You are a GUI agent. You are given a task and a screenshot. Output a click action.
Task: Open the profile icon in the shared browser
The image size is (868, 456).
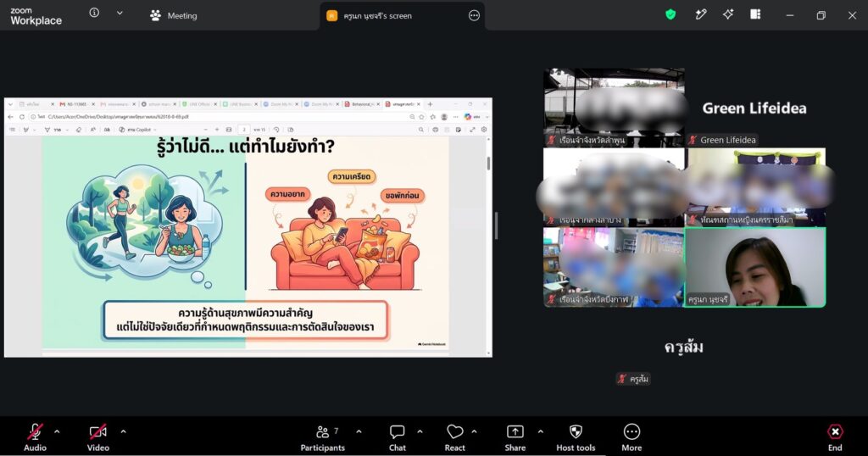[444, 117]
